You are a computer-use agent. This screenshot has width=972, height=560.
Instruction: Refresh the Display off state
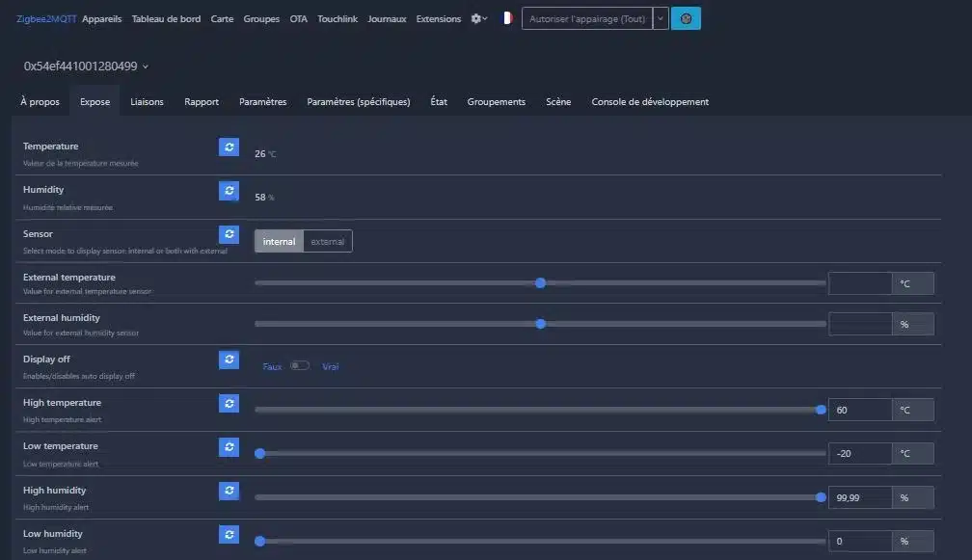point(229,360)
